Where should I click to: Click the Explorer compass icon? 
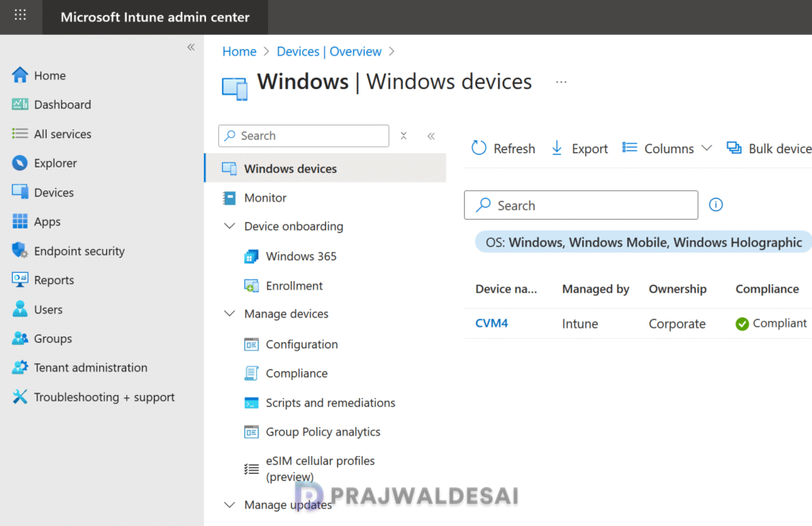point(20,163)
